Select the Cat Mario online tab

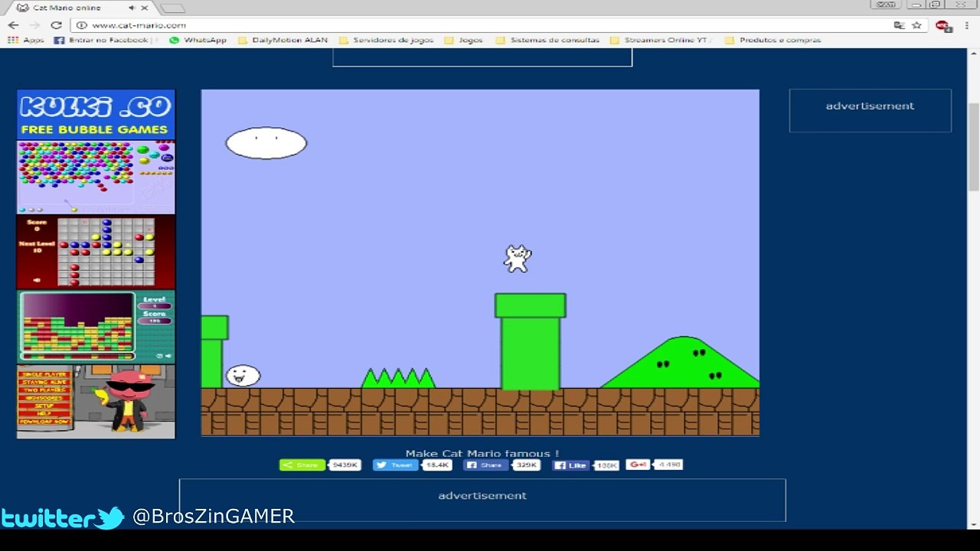pos(82,8)
